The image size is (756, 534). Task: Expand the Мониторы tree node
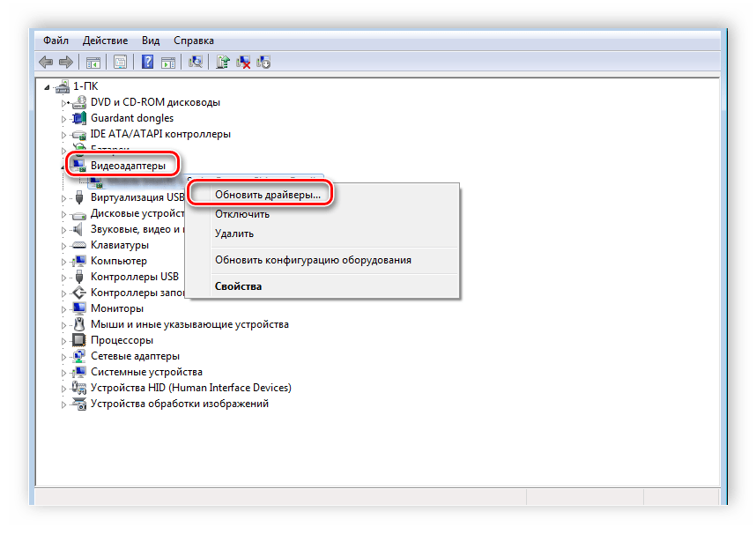(x=63, y=308)
